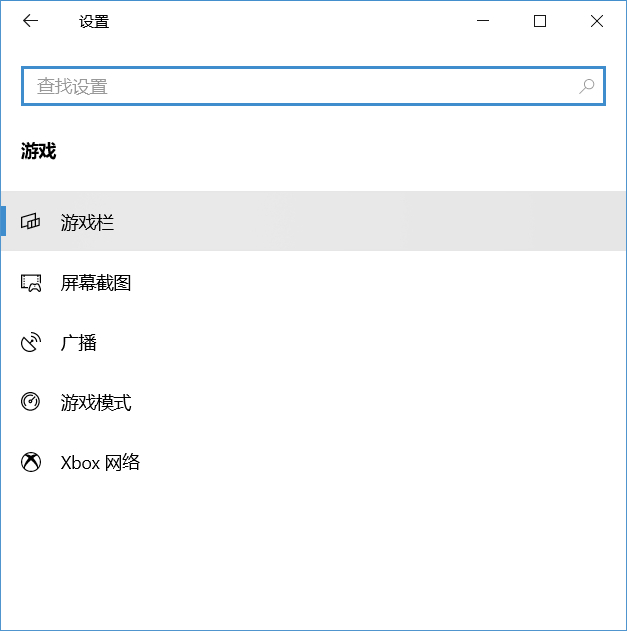The image size is (627, 631).
Task: Close the Settings window
Action: tap(597, 21)
